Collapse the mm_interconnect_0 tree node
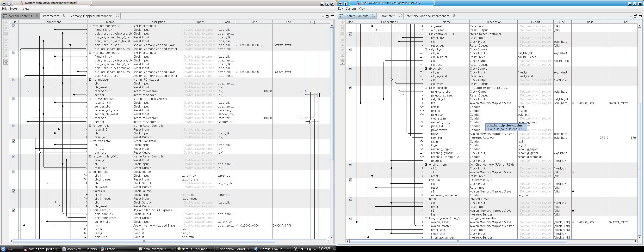644x252 pixels. 90,26
